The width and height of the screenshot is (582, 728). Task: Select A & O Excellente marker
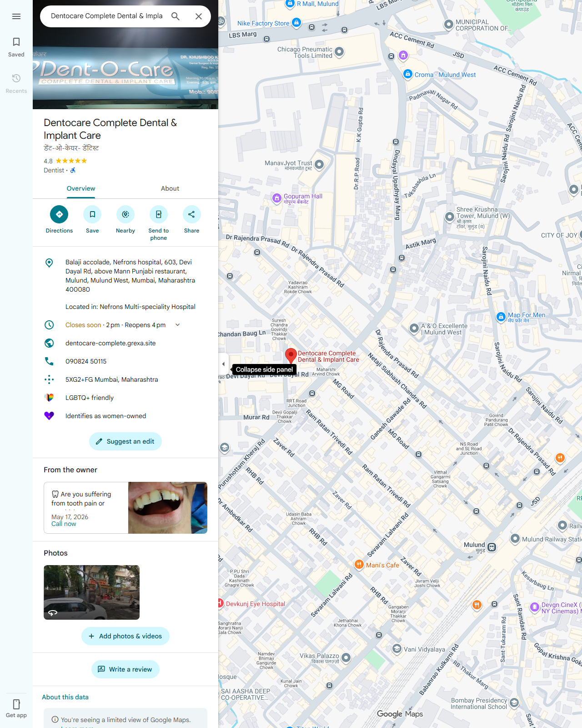(x=414, y=328)
